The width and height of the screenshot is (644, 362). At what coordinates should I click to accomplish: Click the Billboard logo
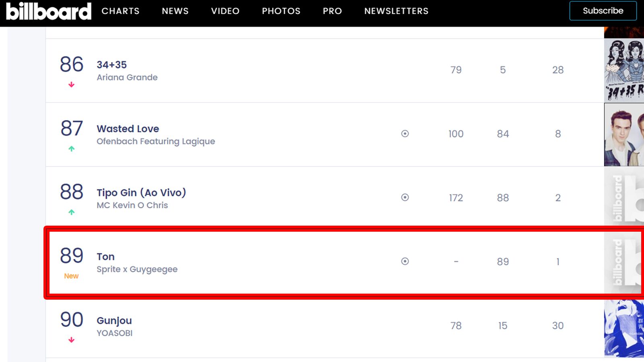[x=49, y=11]
